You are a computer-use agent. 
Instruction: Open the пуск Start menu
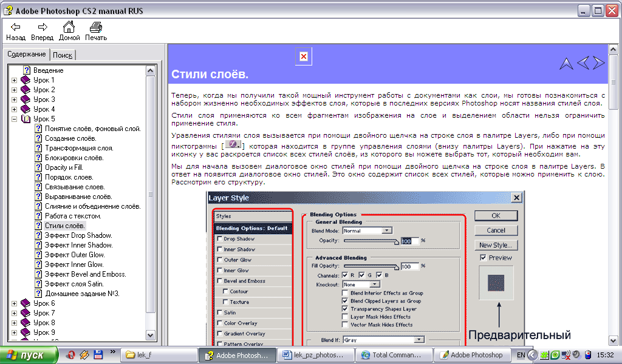pos(29,355)
